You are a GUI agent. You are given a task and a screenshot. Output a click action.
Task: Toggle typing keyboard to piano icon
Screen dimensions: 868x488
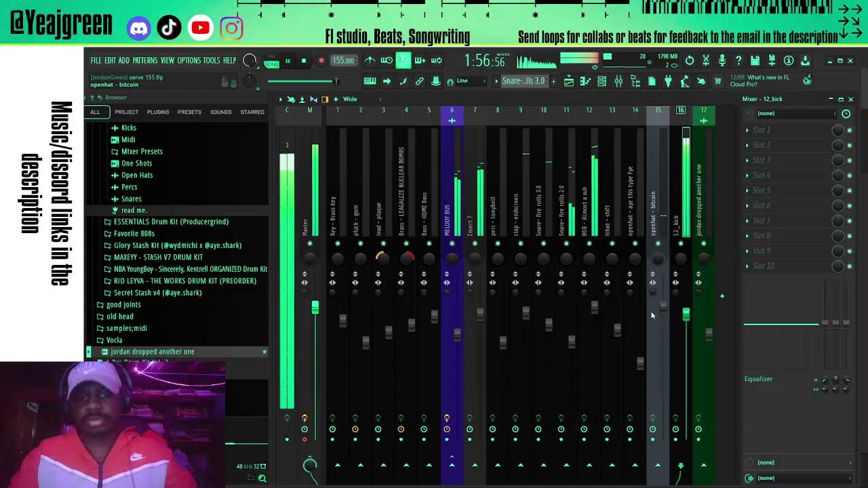[x=370, y=81]
